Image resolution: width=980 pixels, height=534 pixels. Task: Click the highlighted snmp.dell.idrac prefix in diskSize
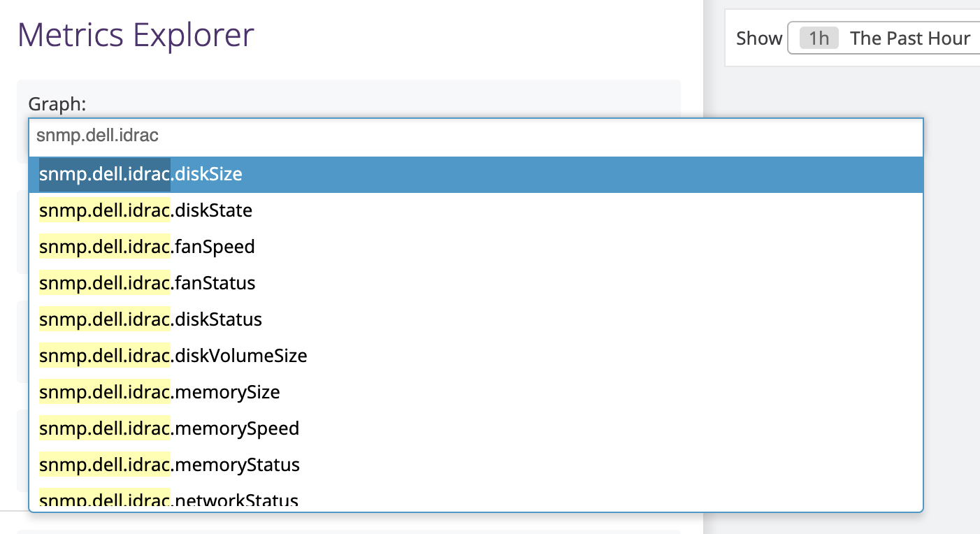[x=105, y=174]
